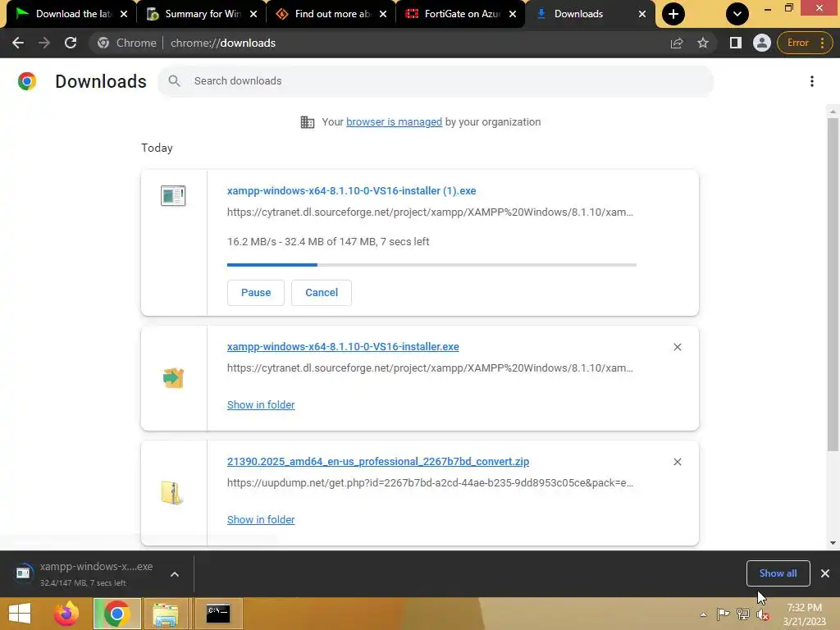Click the browser forward arrow
840x630 pixels.
[x=44, y=43]
